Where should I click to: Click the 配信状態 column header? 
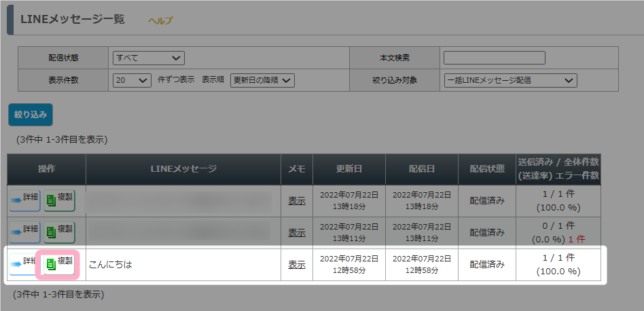click(487, 169)
